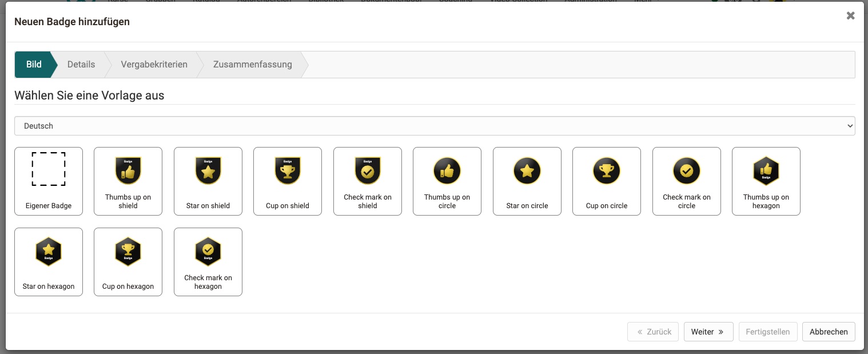Pick the Cup on circle badge
The height and width of the screenshot is (354, 868).
pos(607,181)
